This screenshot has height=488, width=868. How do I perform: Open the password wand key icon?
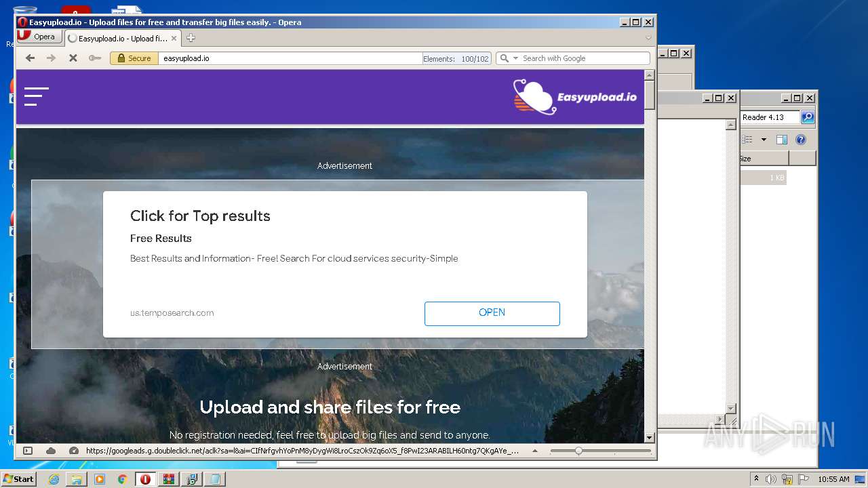tap(94, 58)
